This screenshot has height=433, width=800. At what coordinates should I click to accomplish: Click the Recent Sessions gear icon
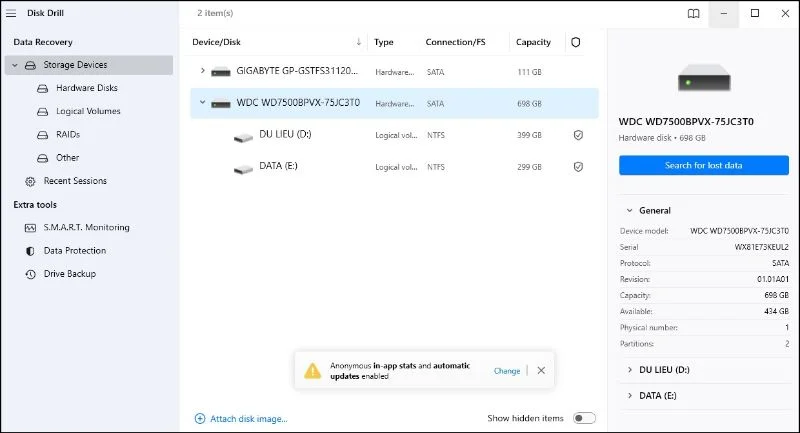(31, 182)
